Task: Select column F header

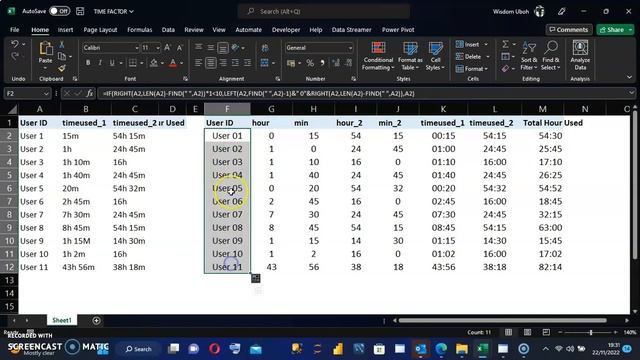Action: point(227,109)
